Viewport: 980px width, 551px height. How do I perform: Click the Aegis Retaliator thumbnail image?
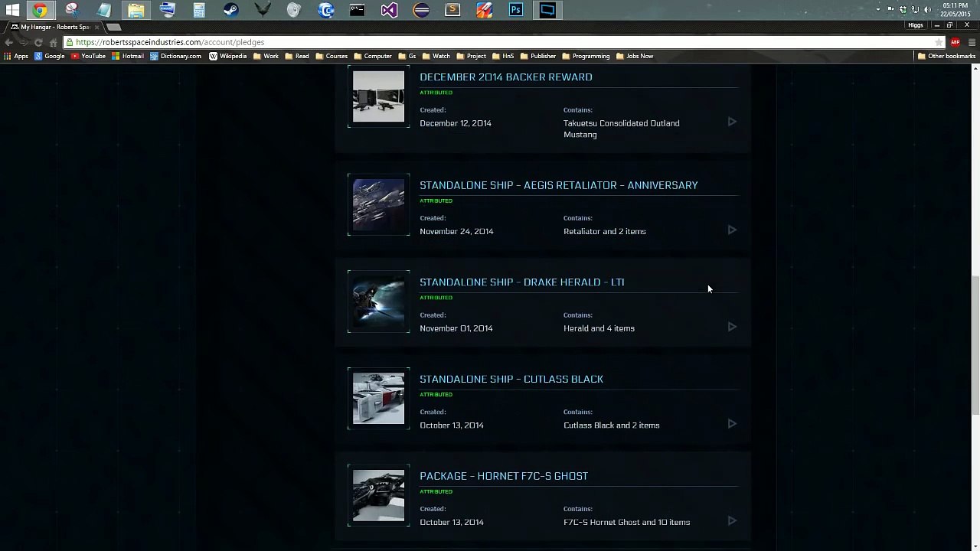click(x=378, y=204)
